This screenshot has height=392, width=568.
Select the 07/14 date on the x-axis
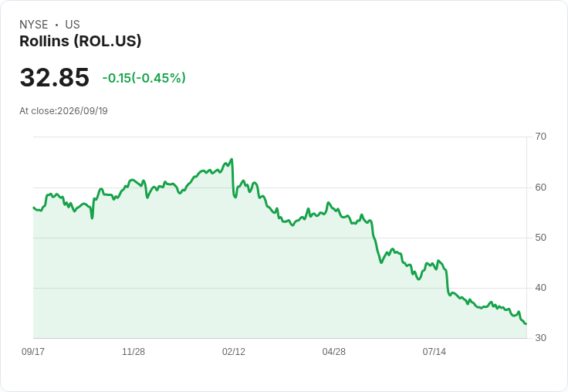pyautogui.click(x=434, y=352)
